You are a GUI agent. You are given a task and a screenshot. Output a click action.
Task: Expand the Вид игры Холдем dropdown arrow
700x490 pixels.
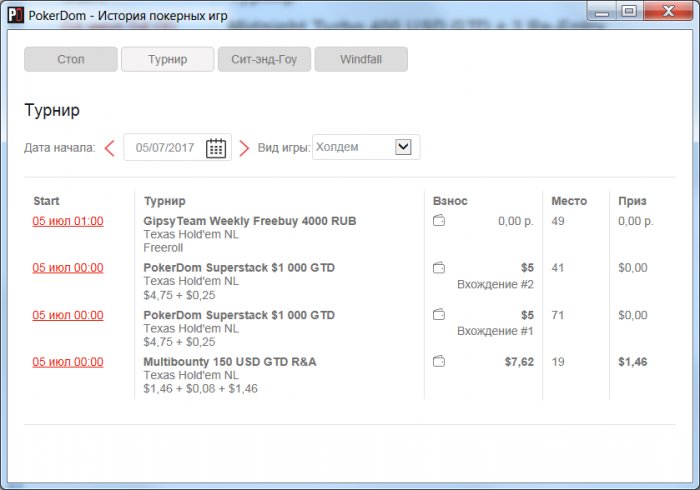(403, 147)
